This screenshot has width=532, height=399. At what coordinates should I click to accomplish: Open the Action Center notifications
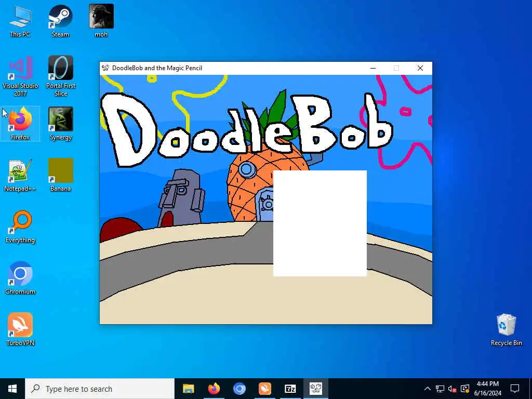click(515, 389)
